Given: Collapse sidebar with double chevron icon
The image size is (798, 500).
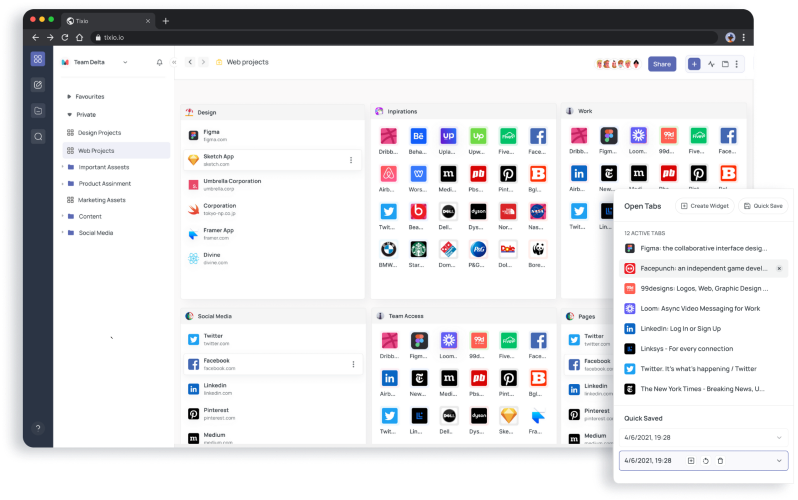Looking at the screenshot, I should point(174,62).
